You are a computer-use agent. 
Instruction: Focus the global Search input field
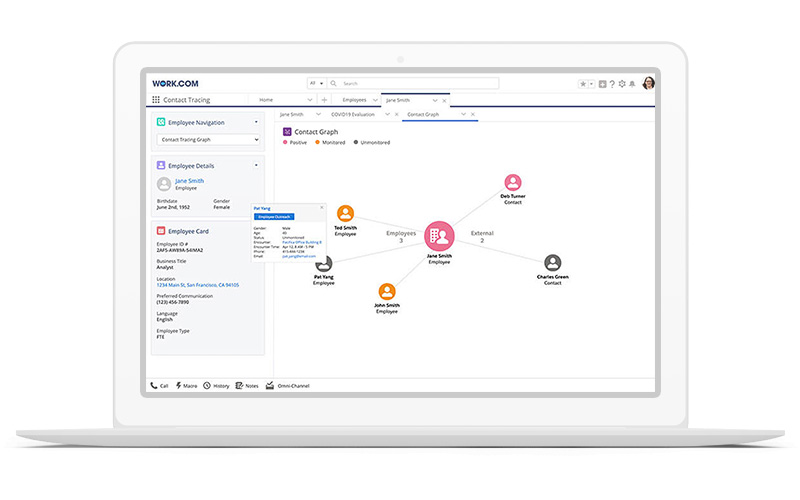point(412,83)
